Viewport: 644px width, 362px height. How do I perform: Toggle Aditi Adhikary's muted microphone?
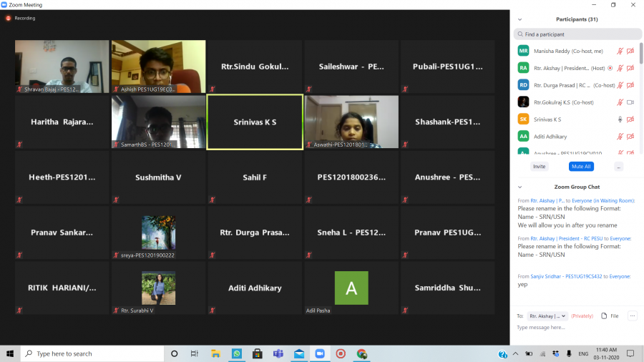(x=620, y=136)
